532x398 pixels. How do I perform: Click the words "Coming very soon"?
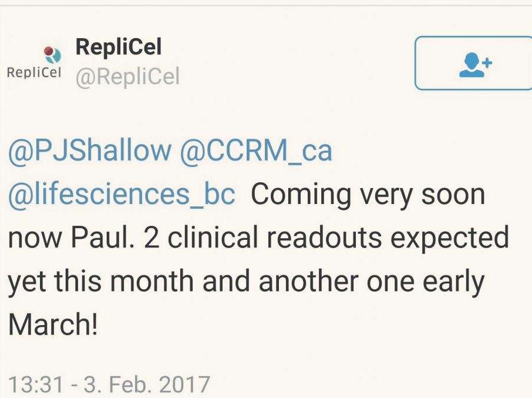coord(368,195)
